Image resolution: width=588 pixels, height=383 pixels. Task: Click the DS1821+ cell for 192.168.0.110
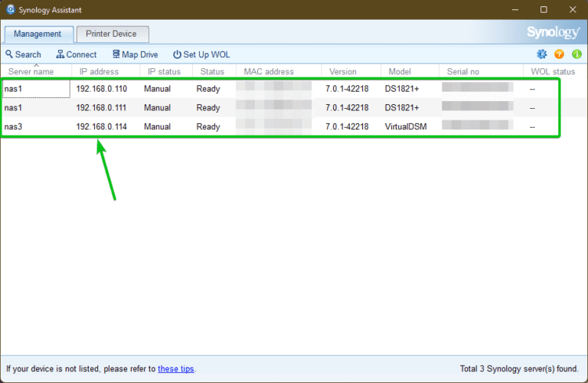(x=402, y=89)
